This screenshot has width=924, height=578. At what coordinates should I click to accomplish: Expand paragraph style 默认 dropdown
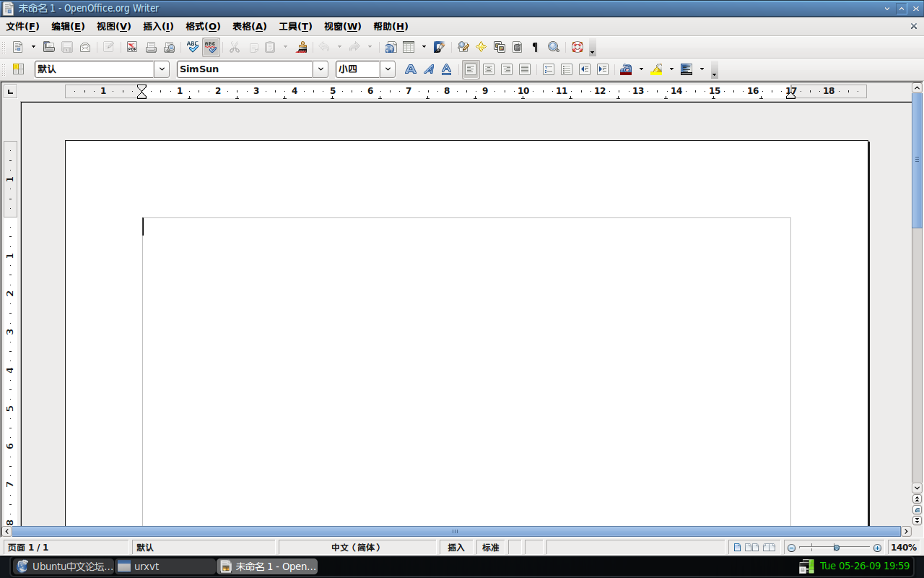pyautogui.click(x=162, y=69)
